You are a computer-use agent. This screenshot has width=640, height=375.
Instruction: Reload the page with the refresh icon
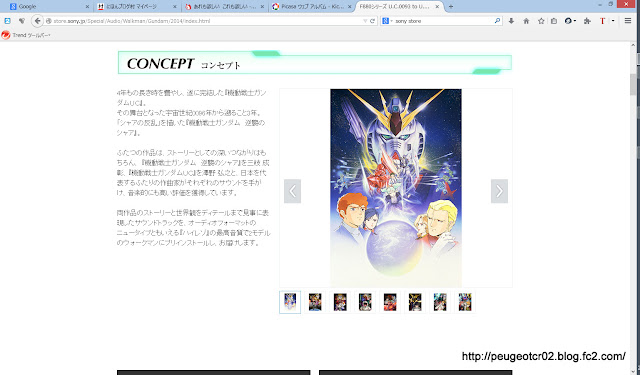point(372,21)
